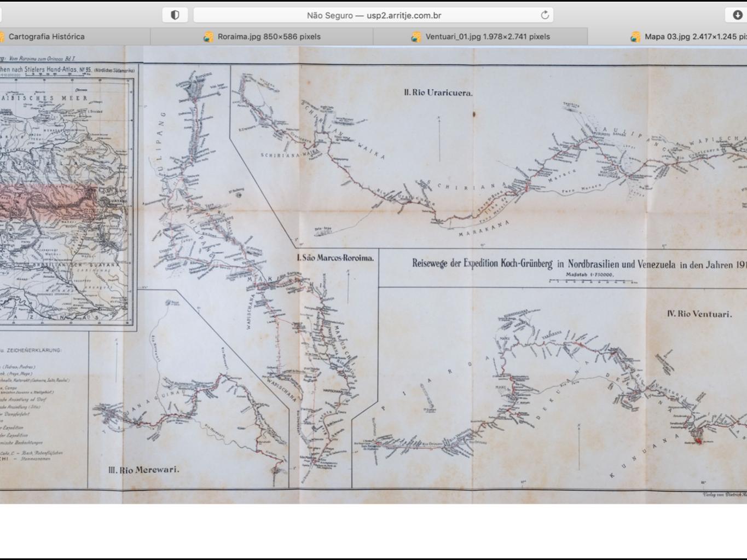This screenshot has width=747, height=560.
Task: Switch to the Roraima.jpg tab
Action: point(262,37)
